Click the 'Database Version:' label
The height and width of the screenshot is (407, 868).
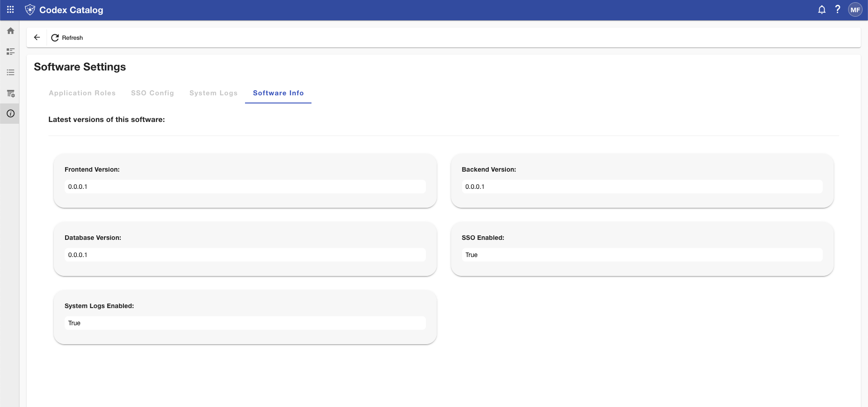click(x=93, y=238)
